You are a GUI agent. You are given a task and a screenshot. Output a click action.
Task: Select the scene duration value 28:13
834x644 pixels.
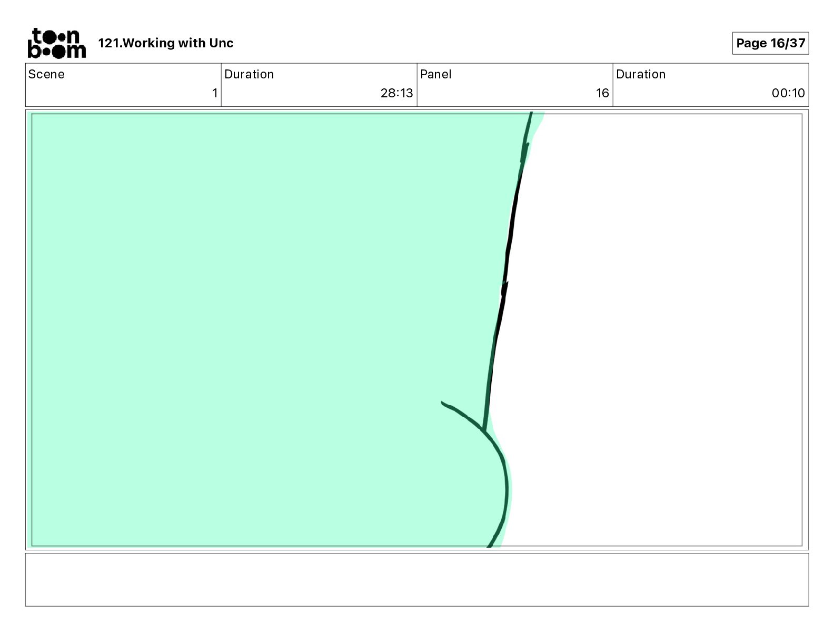pos(396,93)
